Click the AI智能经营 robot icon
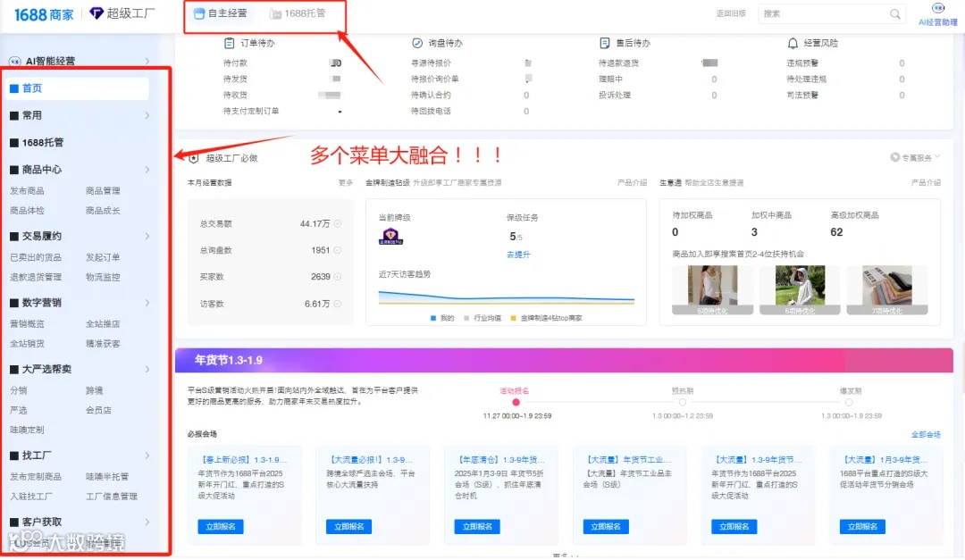Image resolution: width=965 pixels, height=560 pixels. (15, 61)
